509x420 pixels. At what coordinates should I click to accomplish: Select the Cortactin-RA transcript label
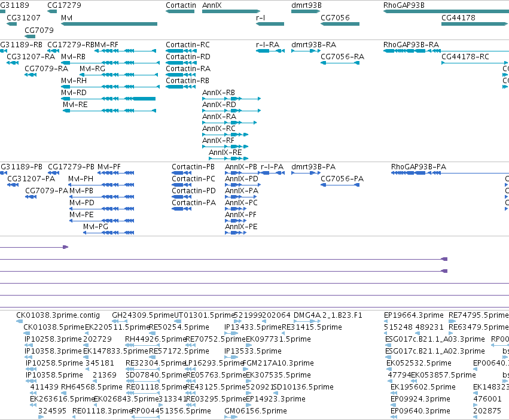(x=188, y=69)
